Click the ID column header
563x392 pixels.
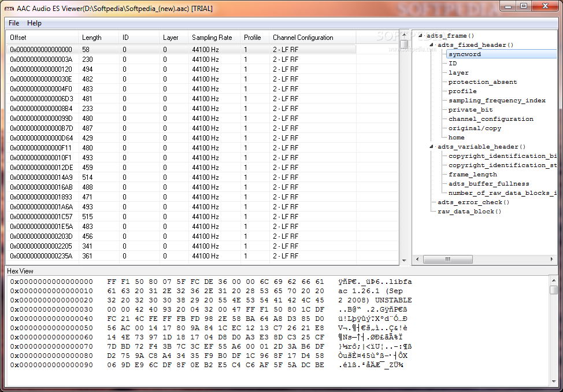tap(139, 38)
